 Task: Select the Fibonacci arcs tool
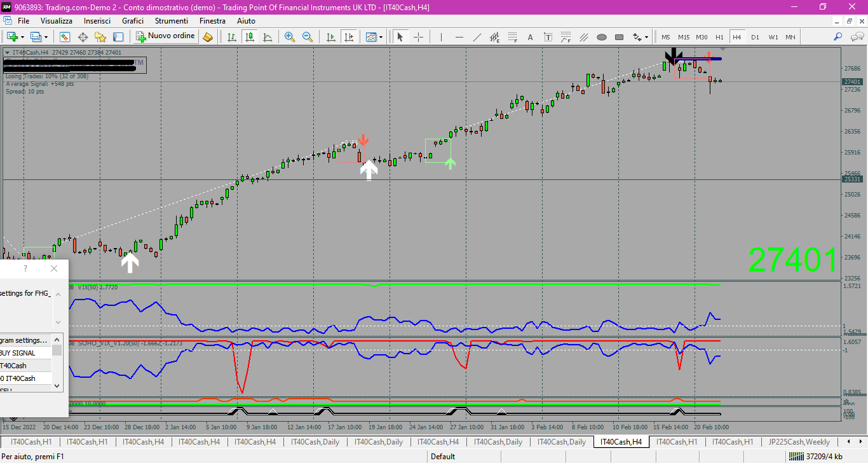[566, 37]
